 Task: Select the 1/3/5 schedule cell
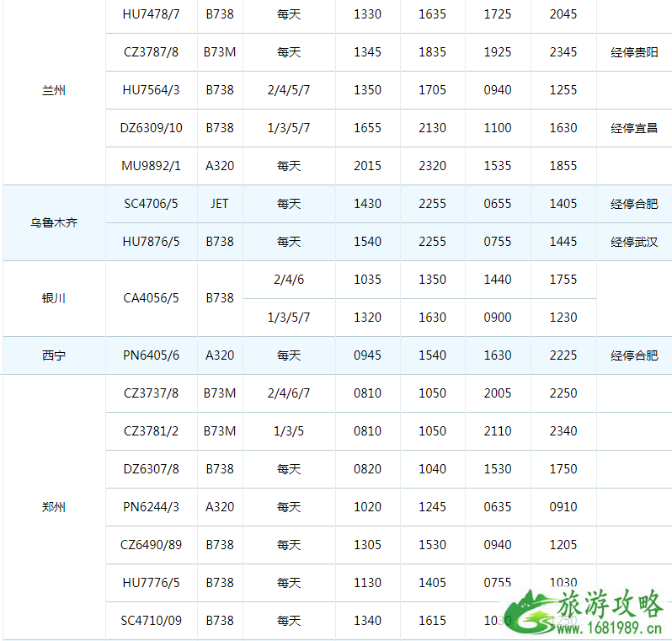click(x=289, y=431)
